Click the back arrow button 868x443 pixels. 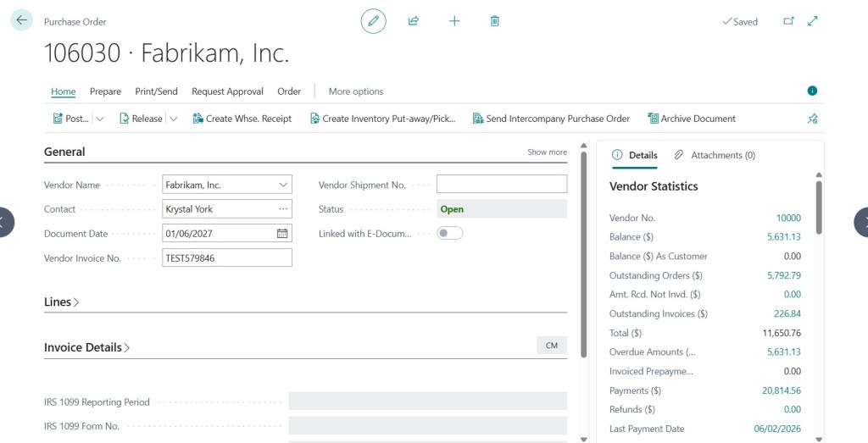click(x=21, y=20)
